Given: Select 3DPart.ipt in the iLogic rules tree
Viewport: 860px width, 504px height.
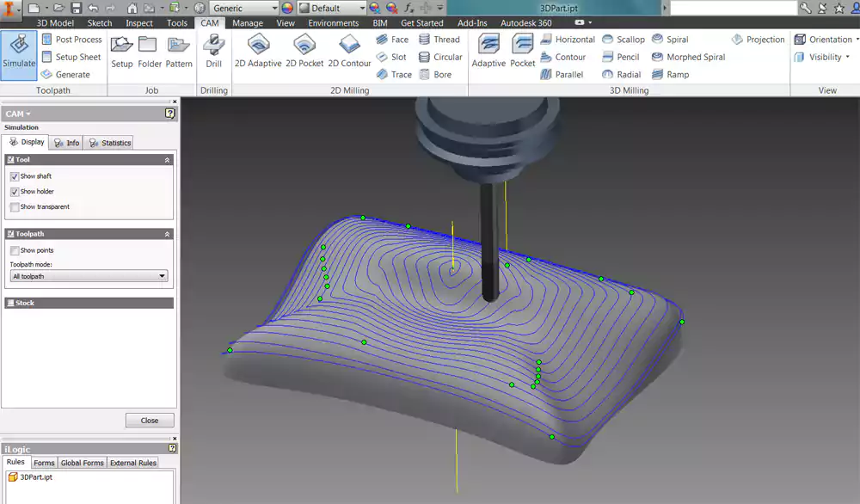Looking at the screenshot, I should click(x=36, y=476).
